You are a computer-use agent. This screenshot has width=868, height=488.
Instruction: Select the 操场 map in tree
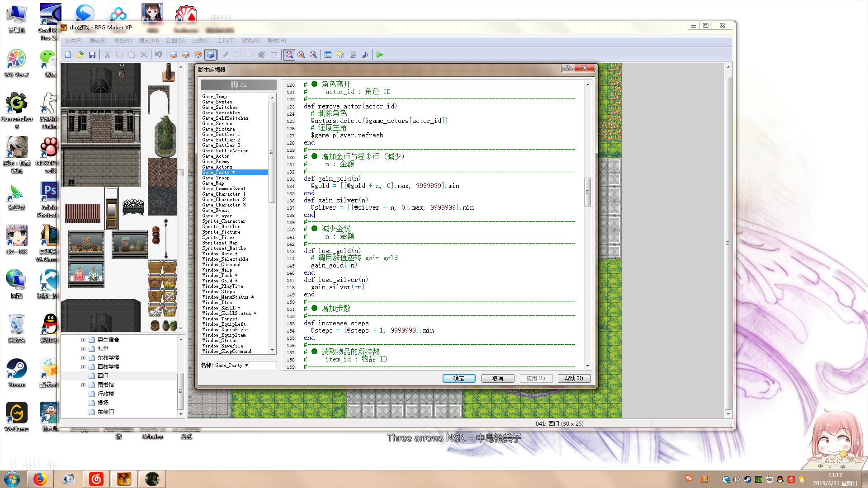click(103, 403)
